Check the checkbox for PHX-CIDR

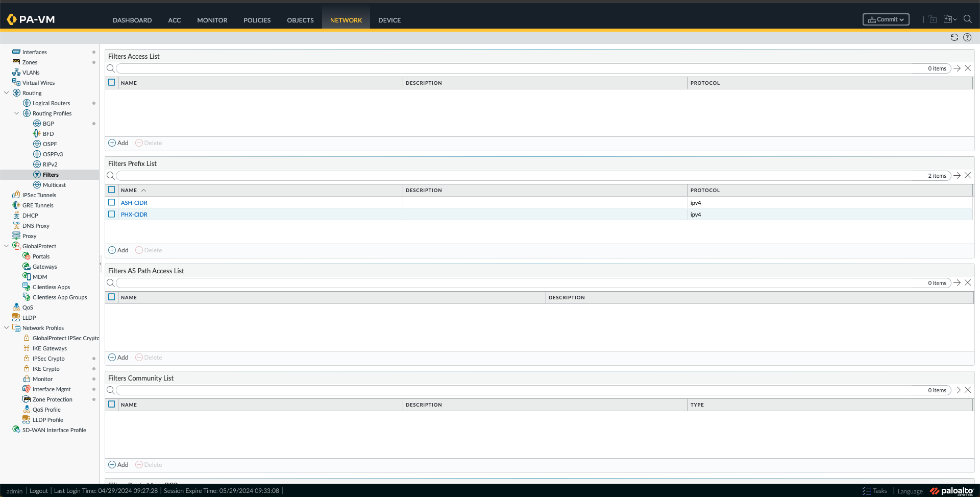coord(111,214)
